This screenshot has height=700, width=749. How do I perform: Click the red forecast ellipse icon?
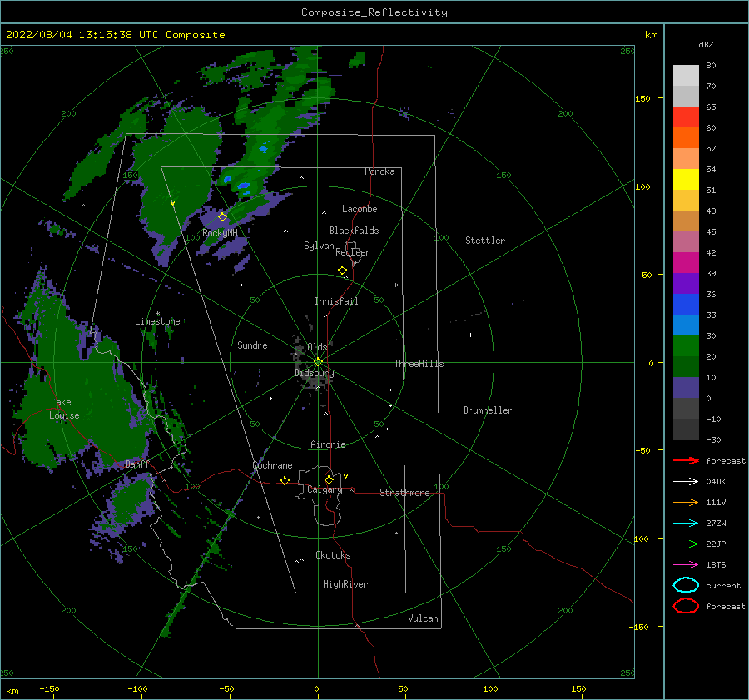pyautogui.click(x=686, y=606)
